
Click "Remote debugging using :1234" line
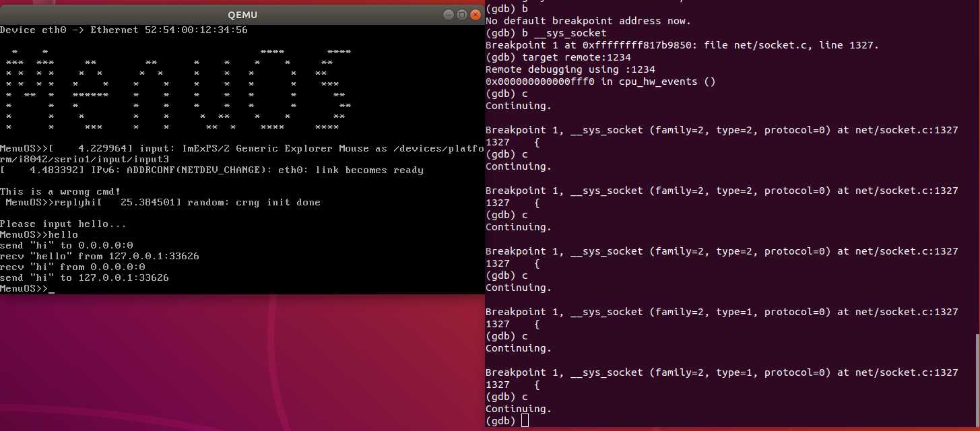[570, 69]
